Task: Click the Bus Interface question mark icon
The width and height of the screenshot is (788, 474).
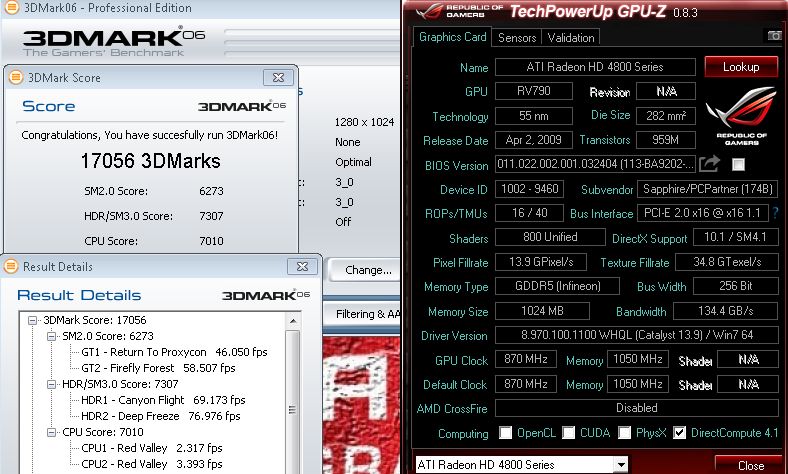Action: (x=775, y=213)
